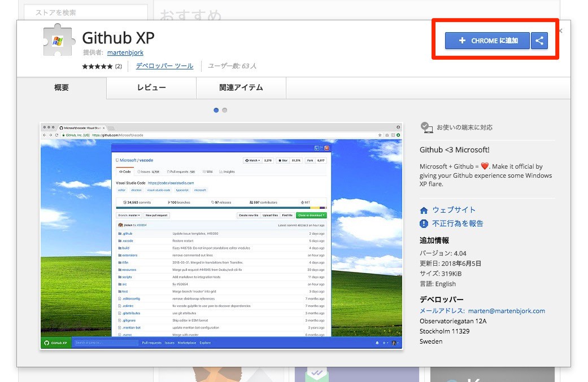Image resolution: width=588 pixels, height=382 pixels.
Task: Click the Github XP puzzle-piece extension icon
Action: tap(58, 41)
